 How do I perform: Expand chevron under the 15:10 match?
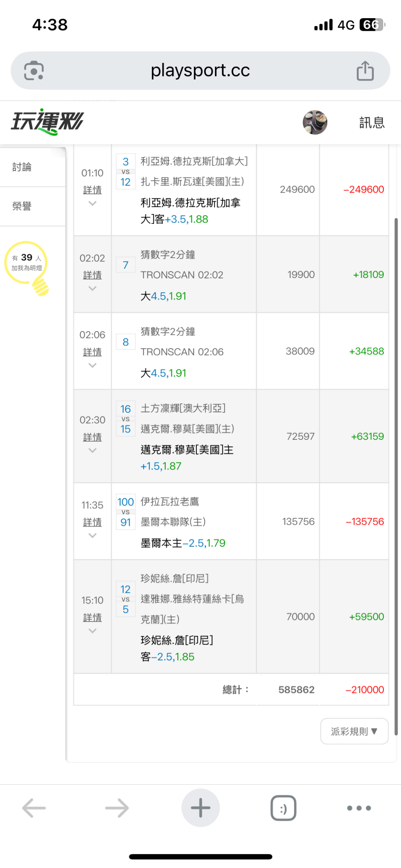[x=92, y=631]
